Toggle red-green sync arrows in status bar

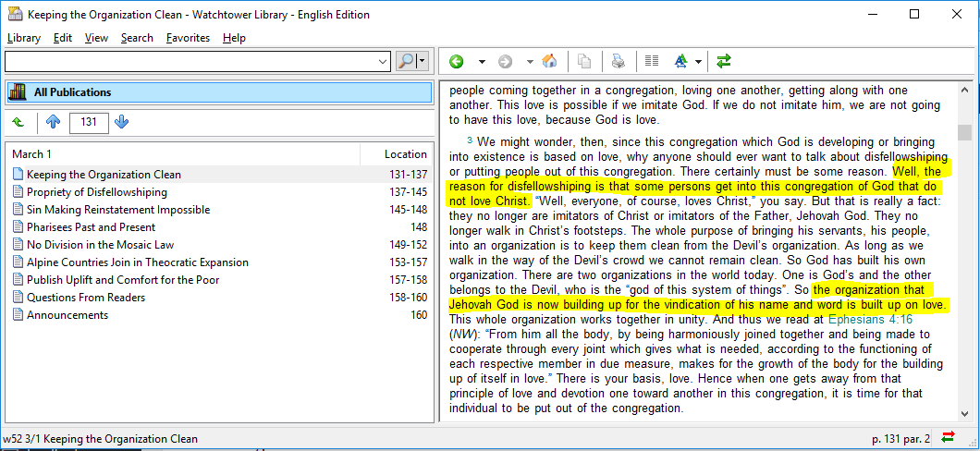point(949,438)
